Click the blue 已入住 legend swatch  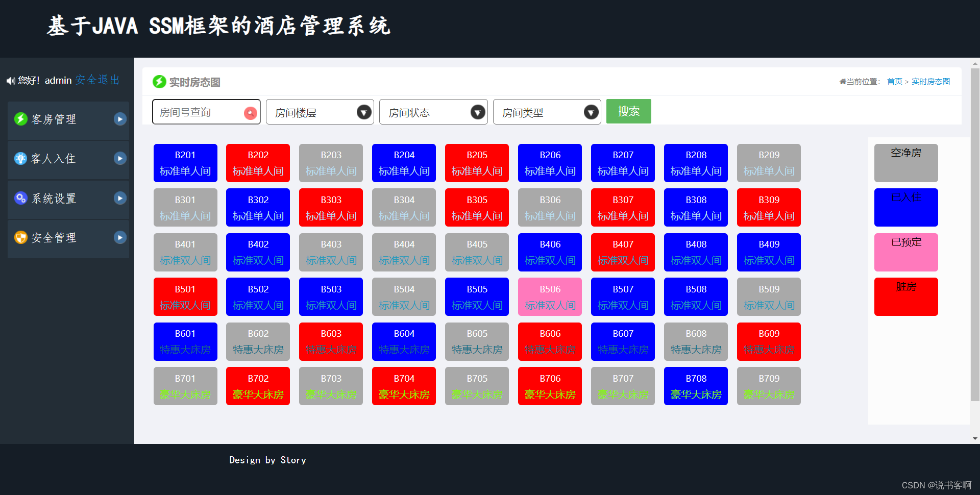pyautogui.click(x=906, y=207)
